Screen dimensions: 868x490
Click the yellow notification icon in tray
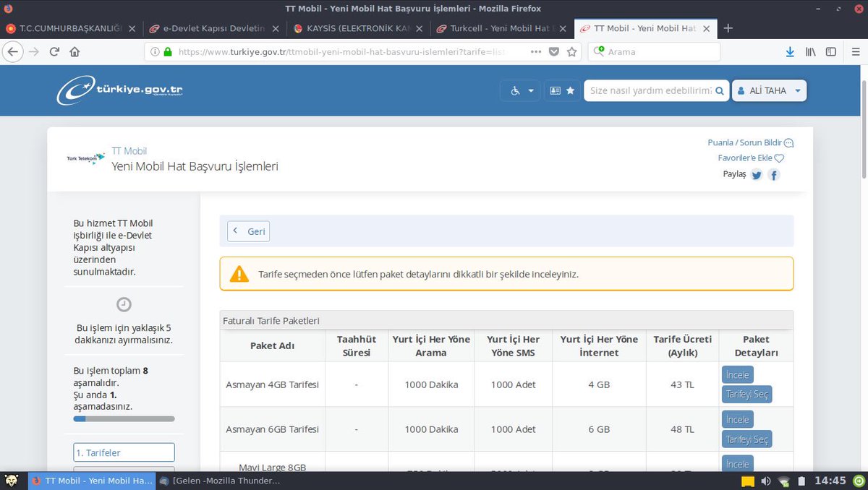pyautogui.click(x=748, y=481)
